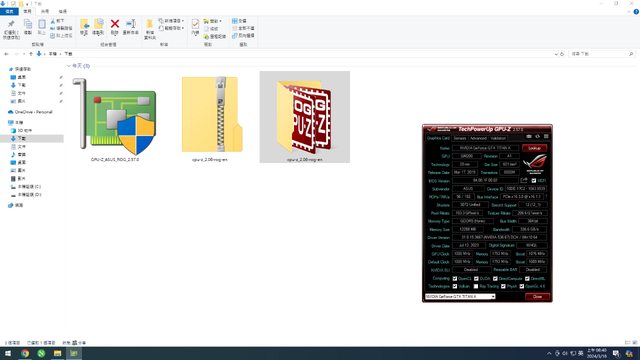Open Chrome from the taskbar
Viewport: 640px width, 360px height.
(25, 353)
